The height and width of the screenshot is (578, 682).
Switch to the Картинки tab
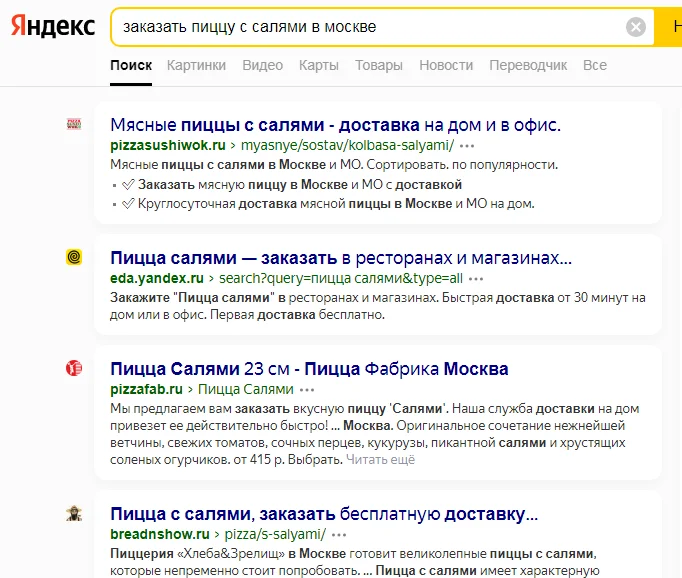[196, 65]
